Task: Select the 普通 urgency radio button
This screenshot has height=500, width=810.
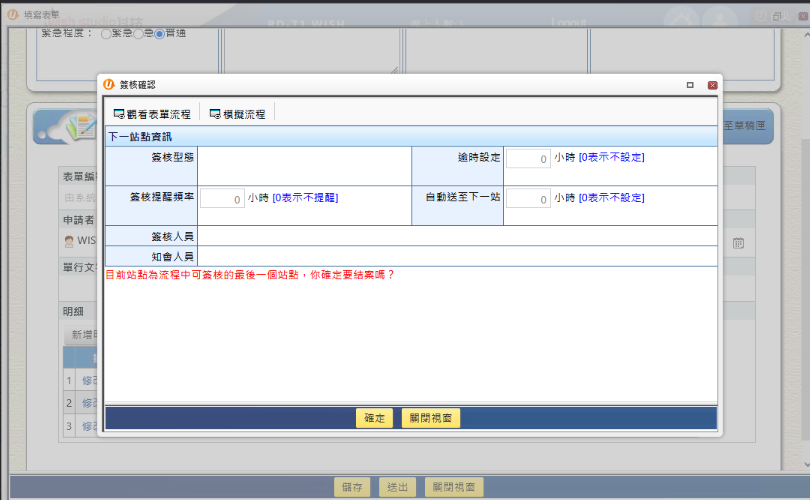Action: 159,34
